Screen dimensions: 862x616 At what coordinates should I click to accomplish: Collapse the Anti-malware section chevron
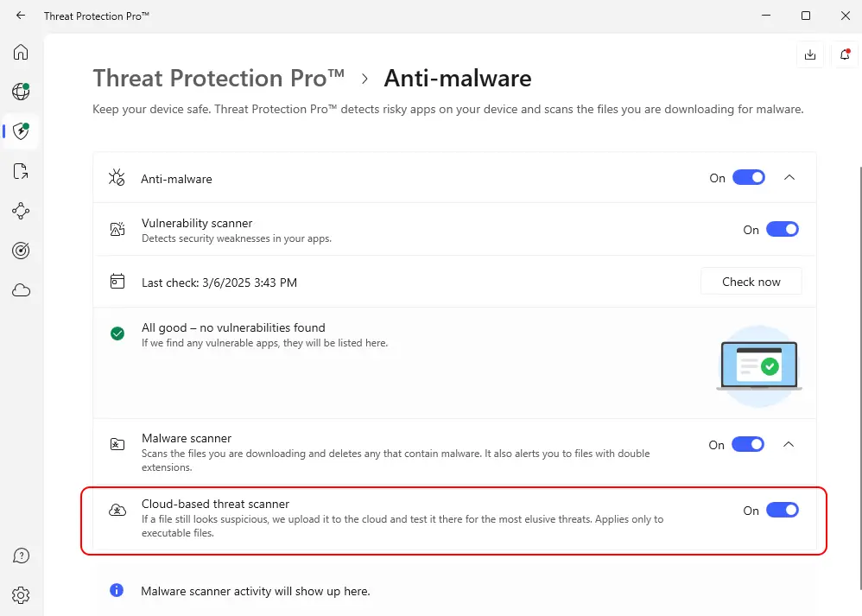tap(789, 178)
